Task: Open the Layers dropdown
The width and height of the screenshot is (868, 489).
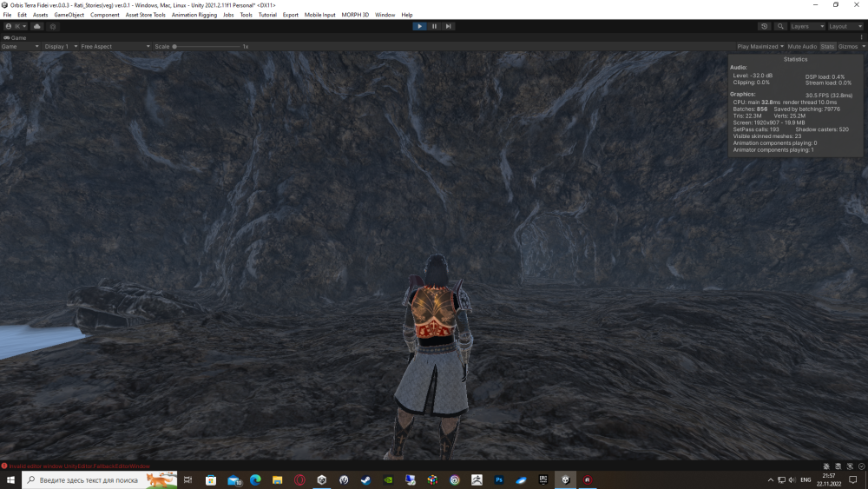Action: 806,26
